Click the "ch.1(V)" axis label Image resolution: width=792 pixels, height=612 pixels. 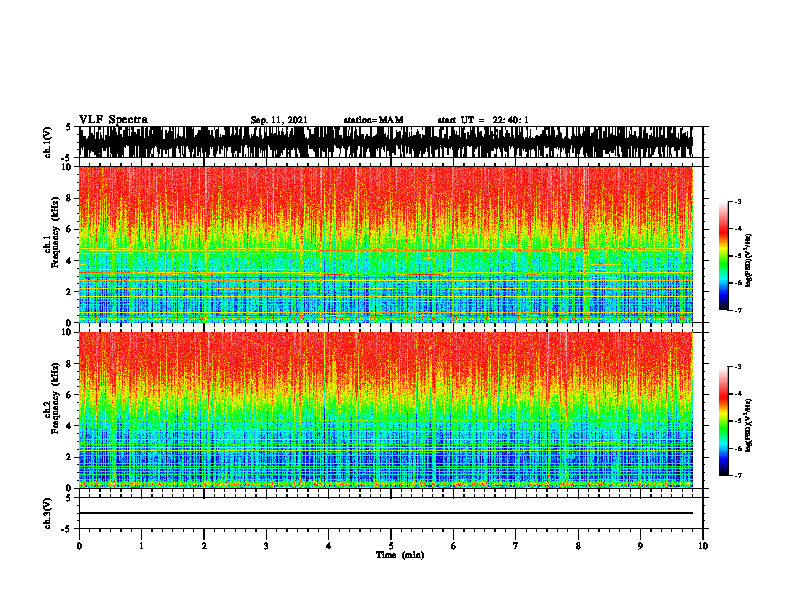48,142
